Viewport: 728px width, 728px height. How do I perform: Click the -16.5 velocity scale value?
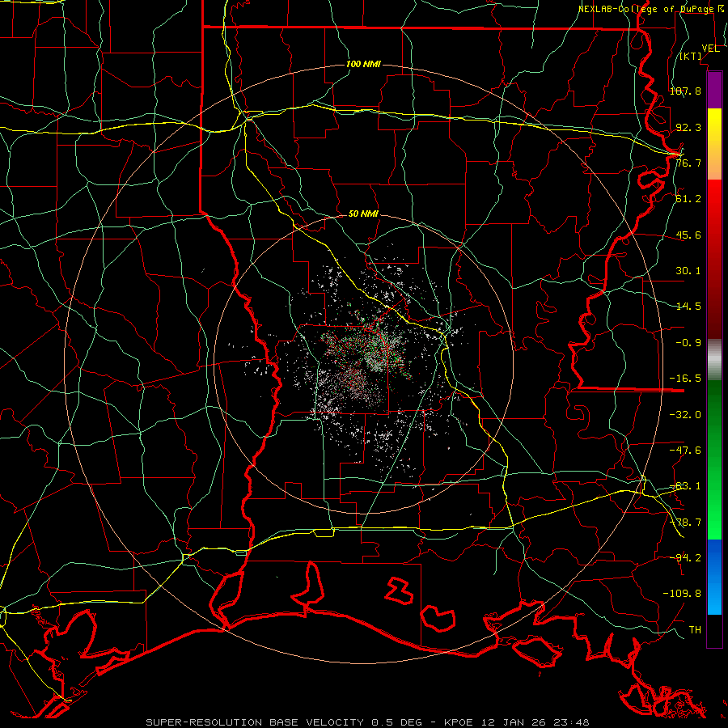[x=685, y=379]
